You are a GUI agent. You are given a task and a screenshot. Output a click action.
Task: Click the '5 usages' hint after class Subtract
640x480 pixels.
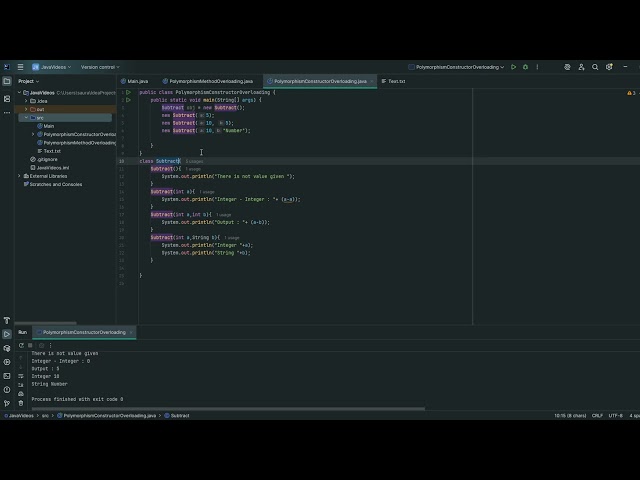click(x=194, y=161)
